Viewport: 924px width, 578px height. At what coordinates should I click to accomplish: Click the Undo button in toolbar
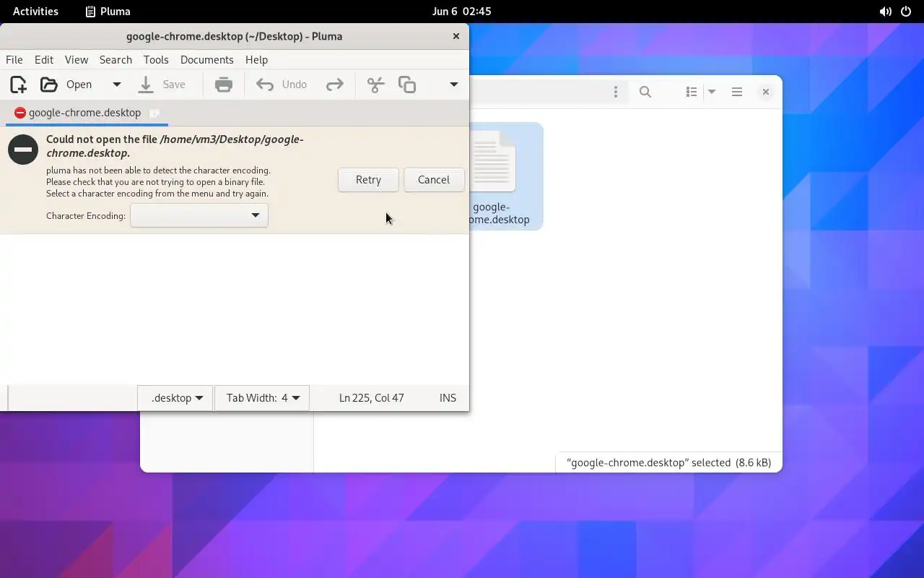pyautogui.click(x=282, y=85)
